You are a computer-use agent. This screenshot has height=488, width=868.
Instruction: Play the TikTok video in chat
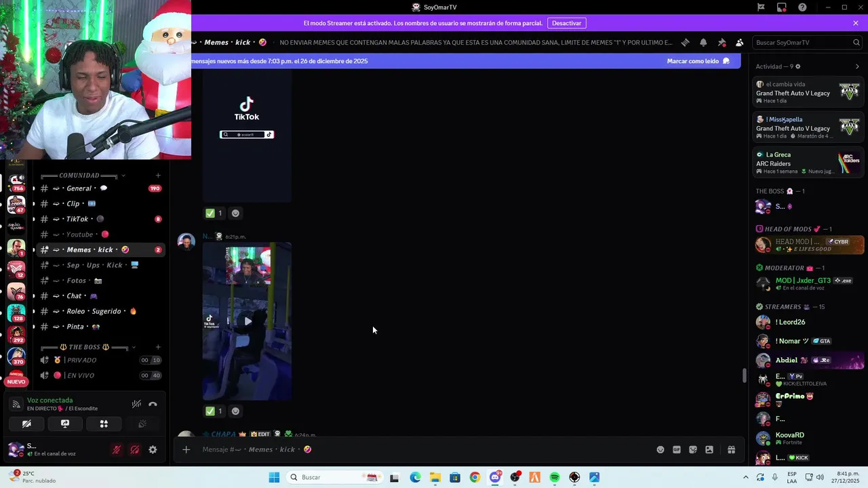coord(248,321)
